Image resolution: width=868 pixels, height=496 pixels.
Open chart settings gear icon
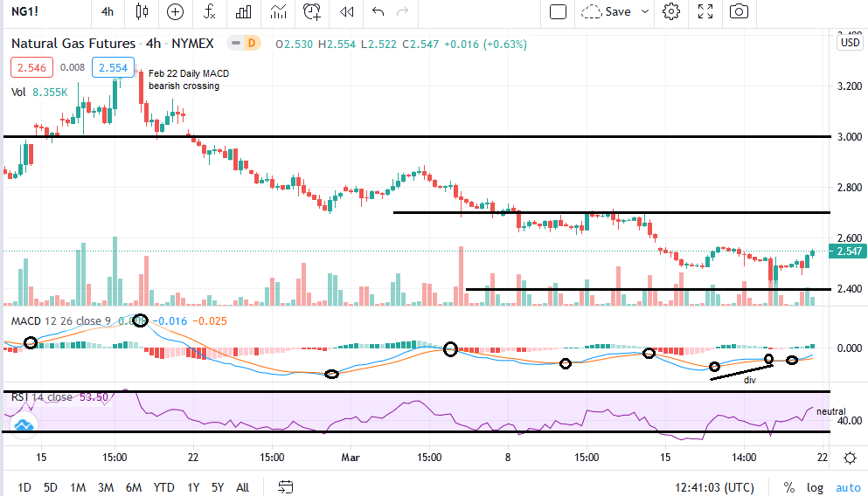pos(671,11)
